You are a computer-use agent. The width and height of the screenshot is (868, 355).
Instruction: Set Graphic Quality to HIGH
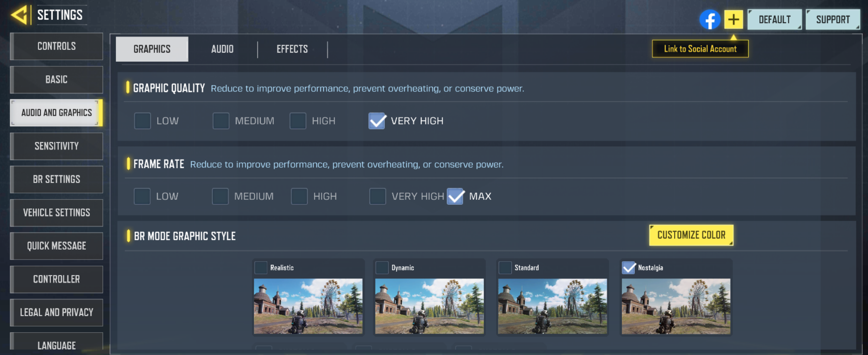(298, 121)
